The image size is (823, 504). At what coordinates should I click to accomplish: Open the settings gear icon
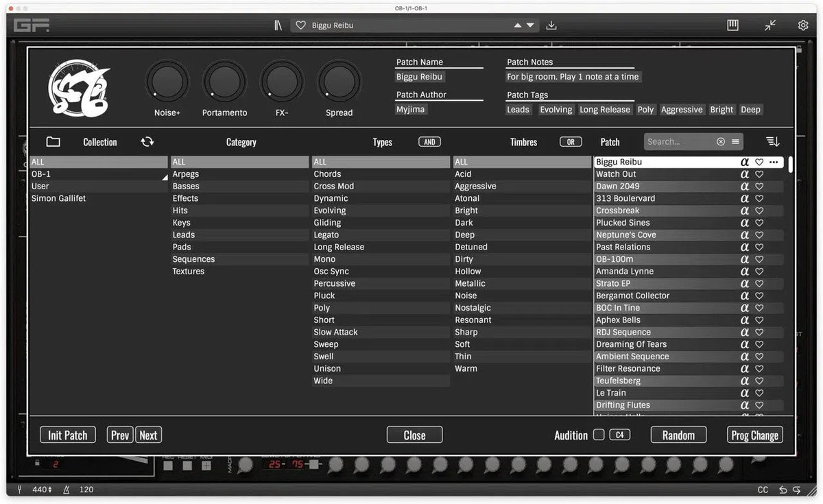(802, 25)
